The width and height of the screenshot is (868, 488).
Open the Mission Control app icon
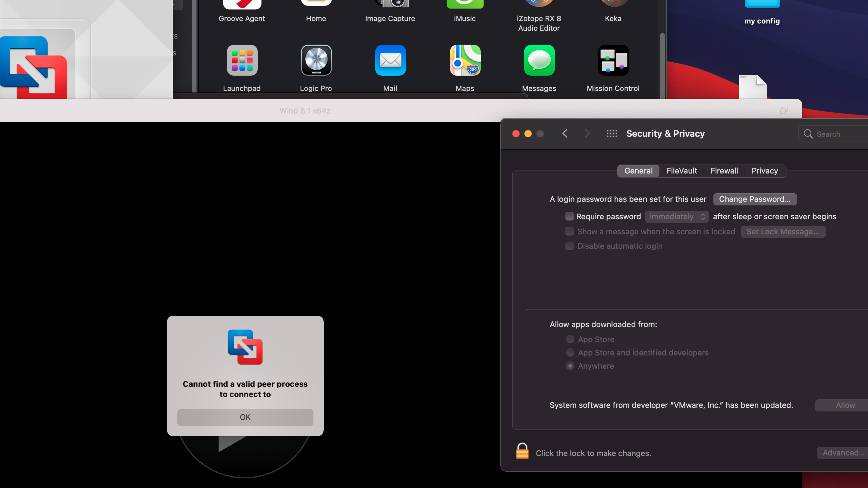click(613, 61)
